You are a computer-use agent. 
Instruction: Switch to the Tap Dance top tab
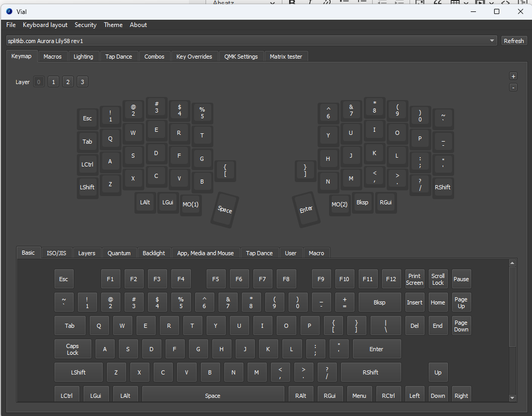(x=118, y=57)
